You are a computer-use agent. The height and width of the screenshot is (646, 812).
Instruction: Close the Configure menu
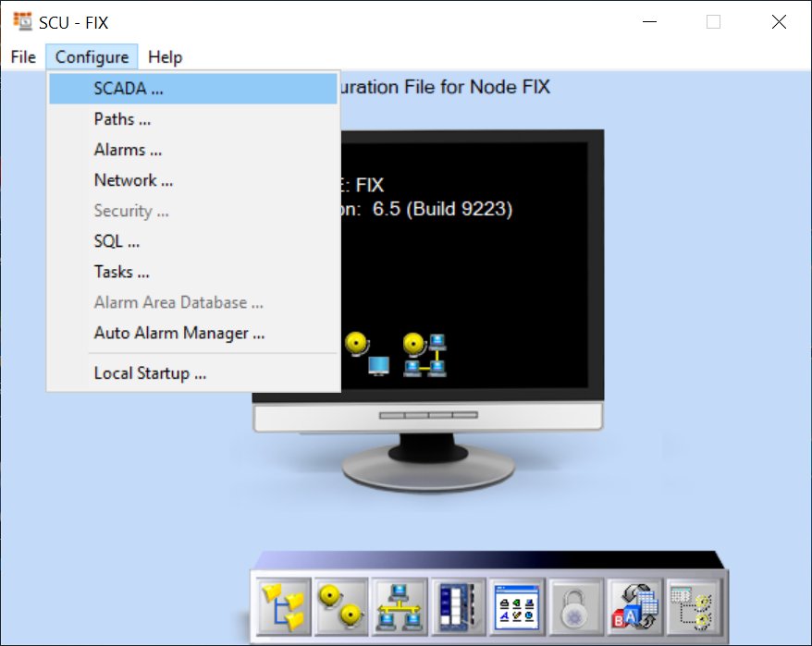(92, 57)
